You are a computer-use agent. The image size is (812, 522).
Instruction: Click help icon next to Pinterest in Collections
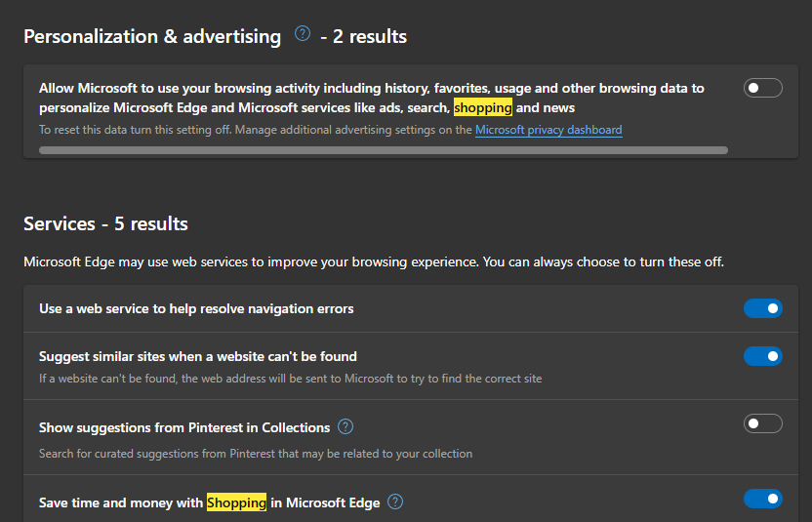pos(345,427)
